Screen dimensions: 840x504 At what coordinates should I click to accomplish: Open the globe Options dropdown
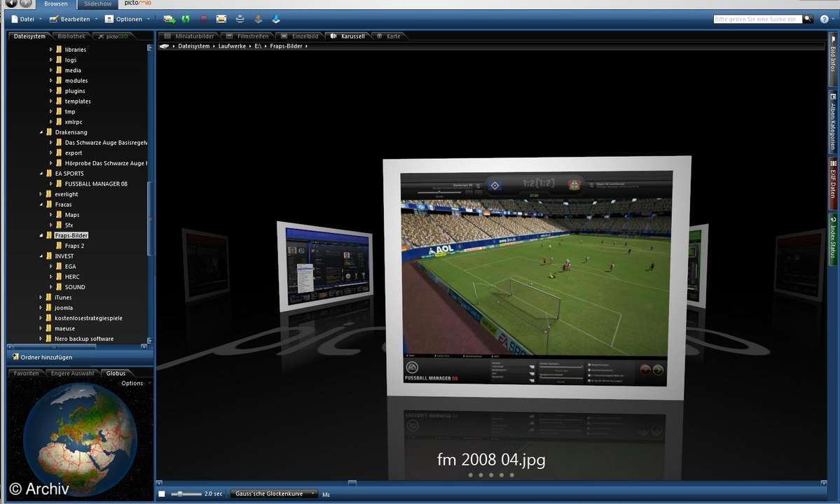pyautogui.click(x=136, y=383)
